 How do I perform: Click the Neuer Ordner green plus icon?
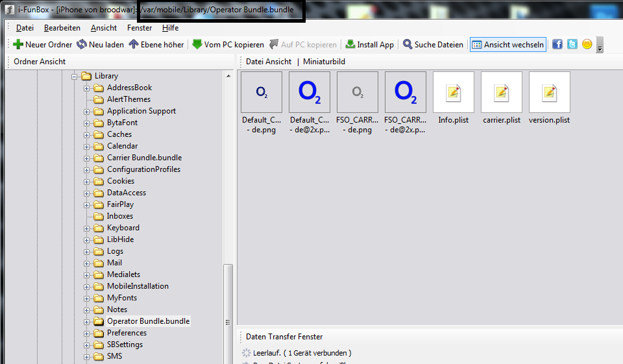[x=18, y=45]
